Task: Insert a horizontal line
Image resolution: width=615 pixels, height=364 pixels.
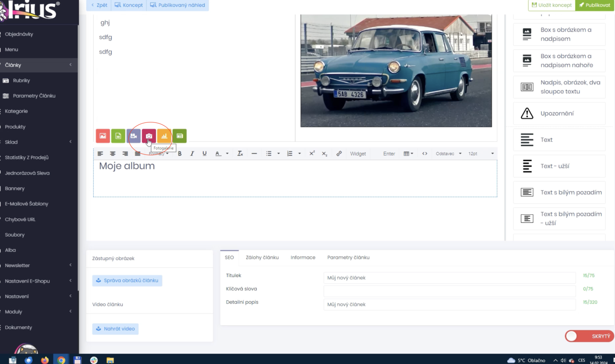Action: tap(254, 154)
